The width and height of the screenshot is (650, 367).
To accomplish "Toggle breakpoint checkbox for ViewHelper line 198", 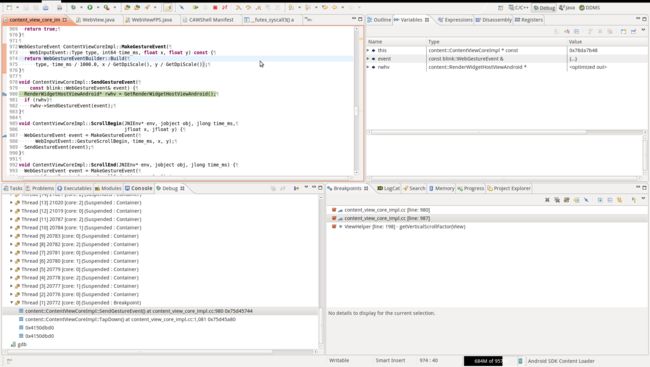I will tap(334, 226).
